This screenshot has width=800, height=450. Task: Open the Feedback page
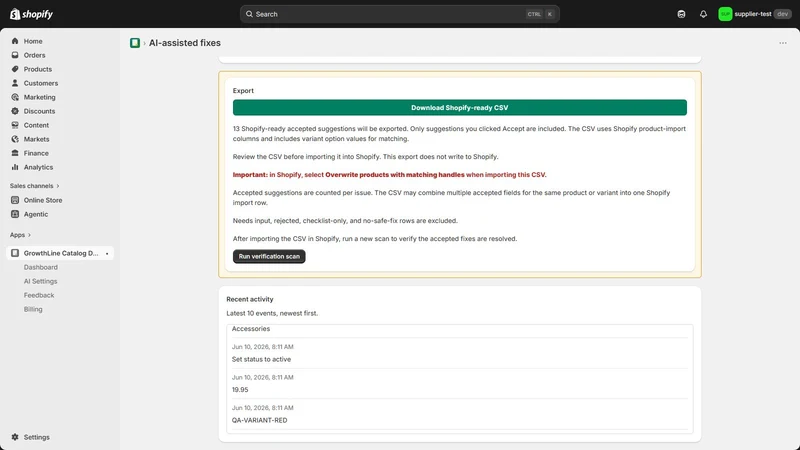point(39,295)
